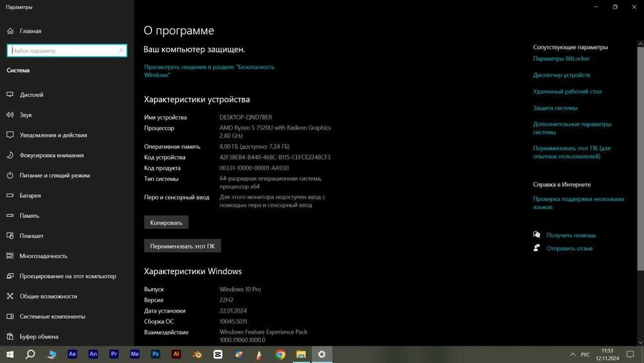The height and width of the screenshot is (363, 644).
Task: Click the Переименовать этот ПК button
Action: coord(182,246)
